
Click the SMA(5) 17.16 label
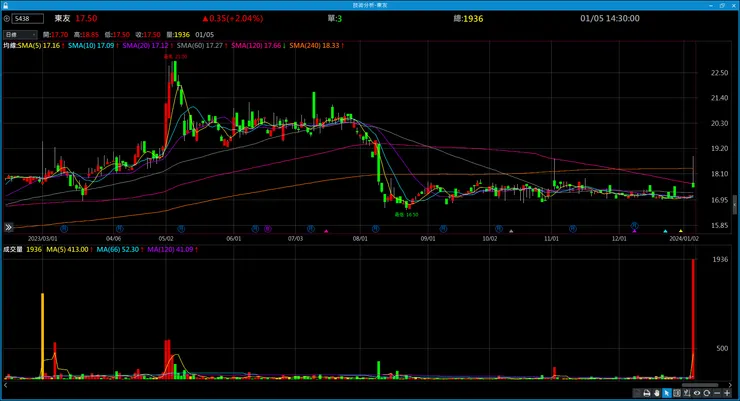(39, 46)
